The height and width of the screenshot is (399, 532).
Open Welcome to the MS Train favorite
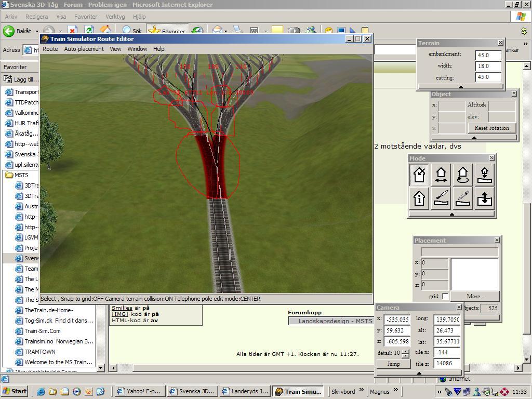point(58,362)
